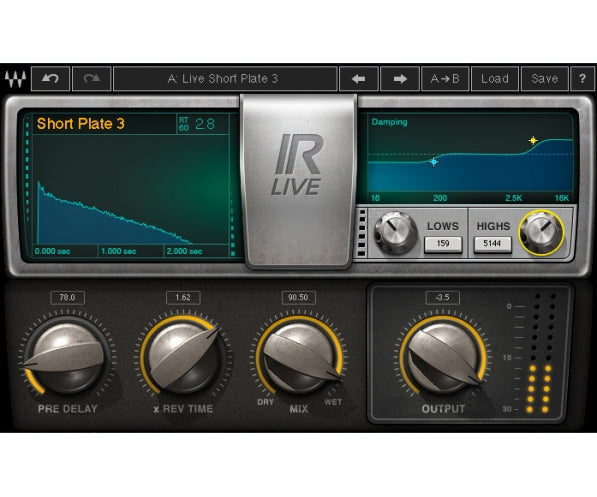Click the Waves logo icon
Viewport: 597px width, 497px height.
tap(15, 79)
